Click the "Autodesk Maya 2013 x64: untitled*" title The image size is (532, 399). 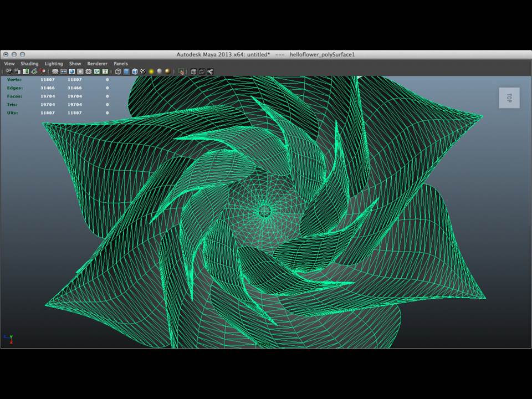tap(223, 54)
